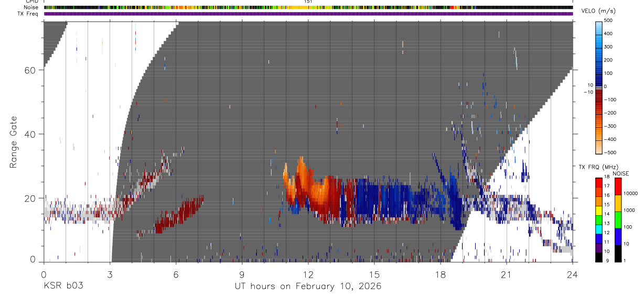644x297 pixels.
Task: Click the 11 label on the TX FRQ scale
Action: (x=607, y=242)
